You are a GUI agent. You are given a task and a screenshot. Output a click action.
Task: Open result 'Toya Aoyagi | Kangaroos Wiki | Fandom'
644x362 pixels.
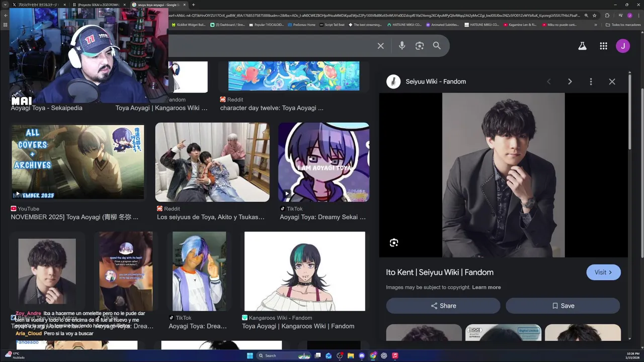pyautogui.click(x=298, y=326)
